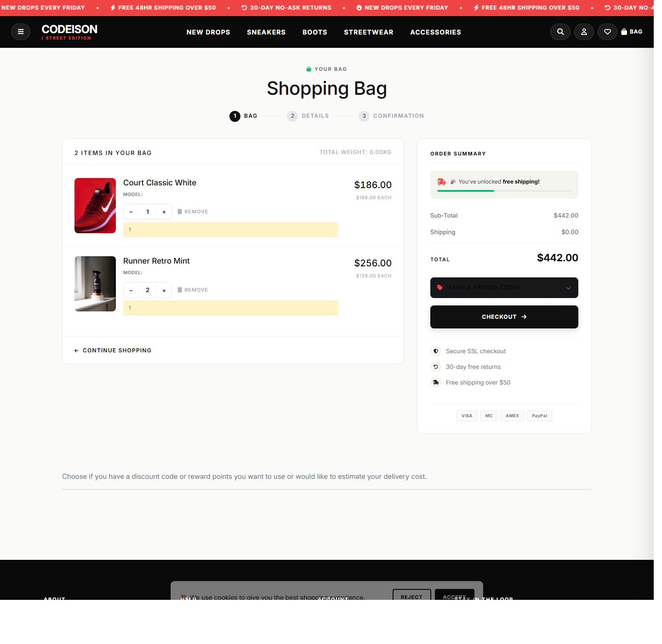This screenshot has width=662, height=644.
Task: Click the trash icon to remove Court Classic White
Action: coord(180,212)
